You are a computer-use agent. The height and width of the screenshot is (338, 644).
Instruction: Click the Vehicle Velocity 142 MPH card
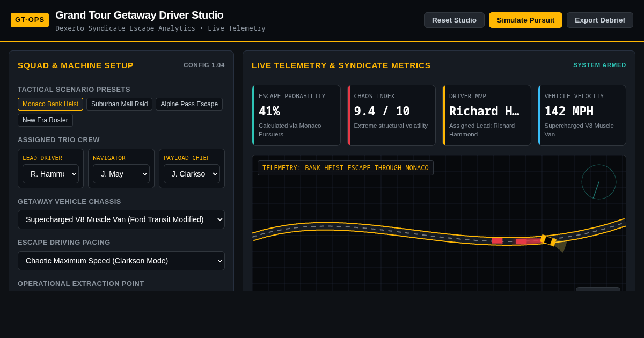click(582, 115)
